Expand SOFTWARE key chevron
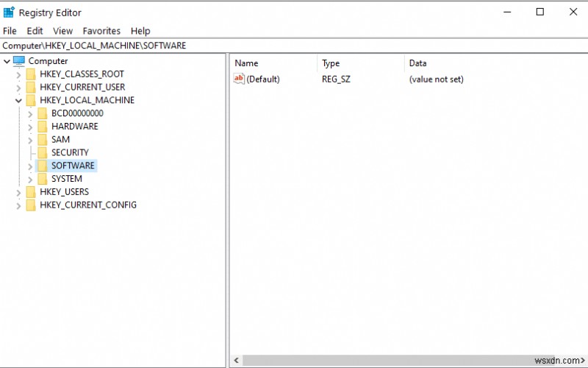Viewport: 588px width, 368px height. (x=30, y=166)
